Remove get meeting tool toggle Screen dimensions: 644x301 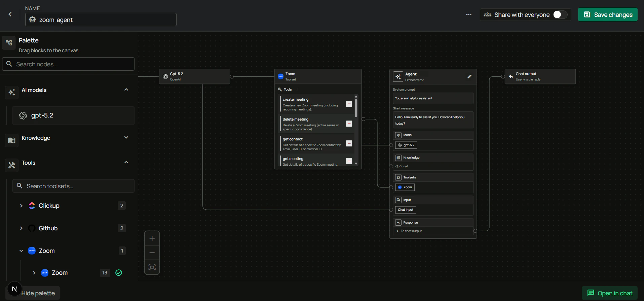click(349, 161)
